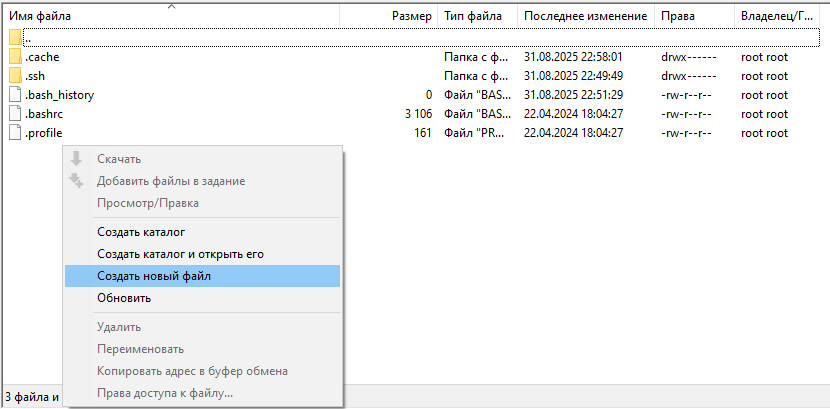The height and width of the screenshot is (409, 830).
Task: Choose 'Создать новый файл' from context menu
Action: pyautogui.click(x=154, y=276)
